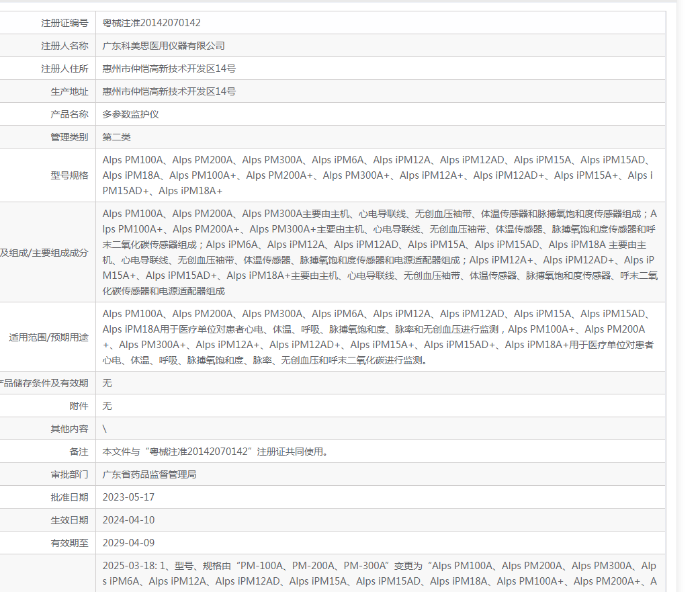Click the 备注 label
Viewport: 700px width, 592px height.
[x=79, y=452]
